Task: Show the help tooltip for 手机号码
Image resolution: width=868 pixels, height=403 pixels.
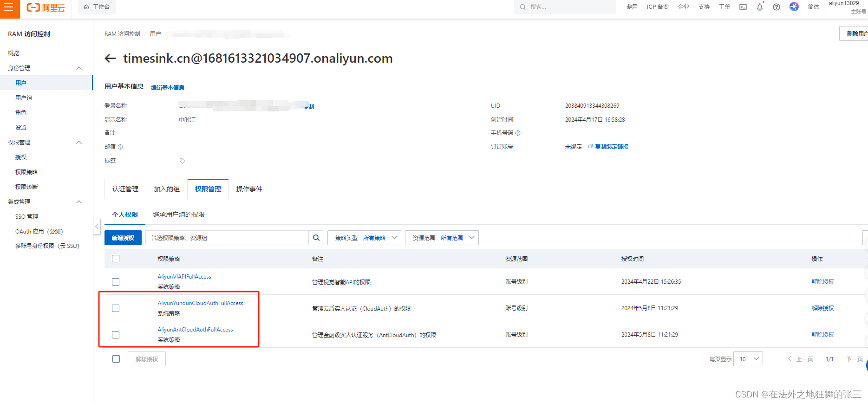Action: 518,133
